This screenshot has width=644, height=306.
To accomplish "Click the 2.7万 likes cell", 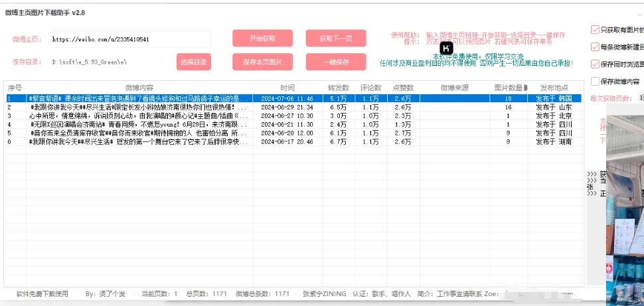I will tap(403, 133).
